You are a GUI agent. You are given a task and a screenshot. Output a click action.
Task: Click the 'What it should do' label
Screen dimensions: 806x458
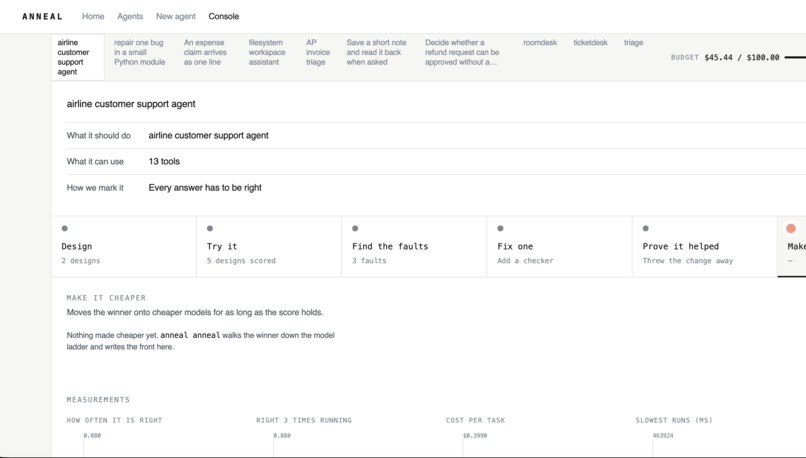(99, 136)
